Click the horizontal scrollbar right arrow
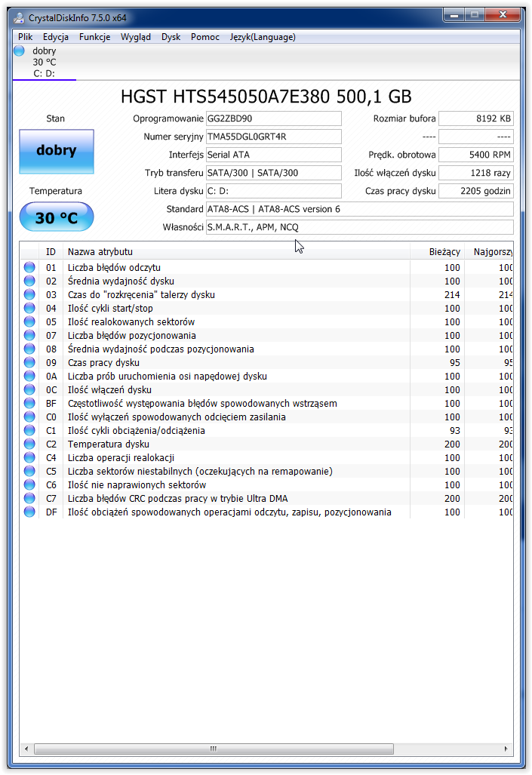532x775 pixels. (x=506, y=749)
